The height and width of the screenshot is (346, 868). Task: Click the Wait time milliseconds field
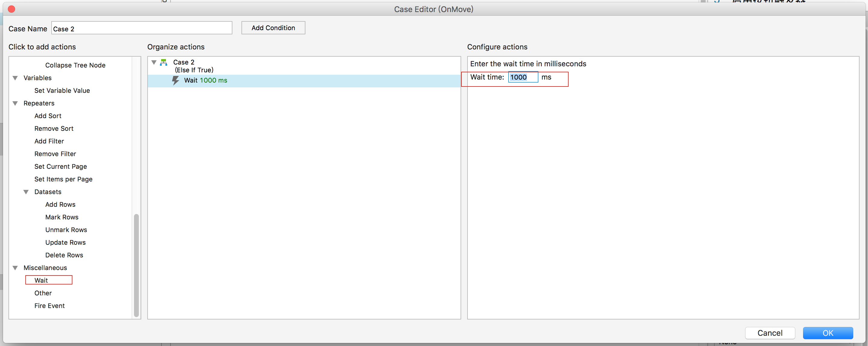click(x=523, y=77)
